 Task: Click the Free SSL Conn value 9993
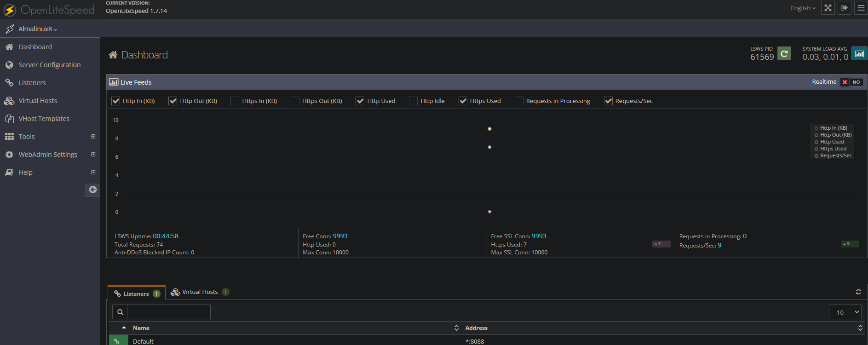539,236
